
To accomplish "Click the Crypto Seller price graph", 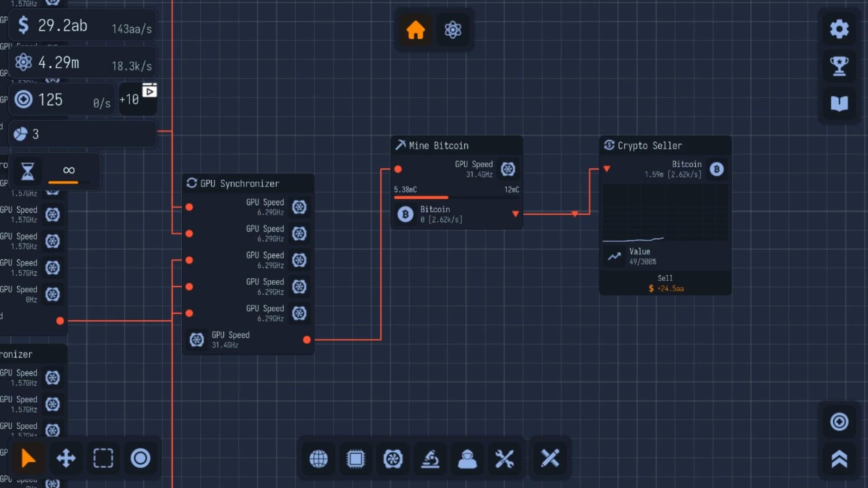I will point(665,212).
